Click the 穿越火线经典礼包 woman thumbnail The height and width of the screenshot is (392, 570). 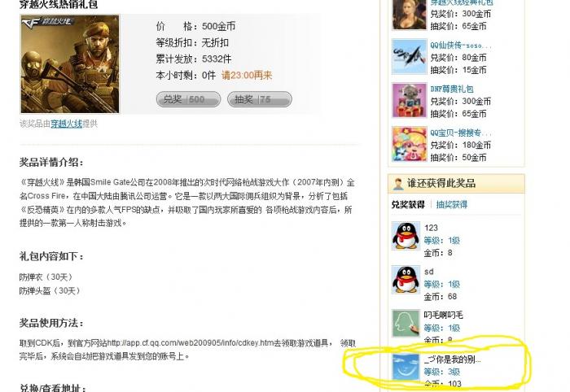coord(410,15)
